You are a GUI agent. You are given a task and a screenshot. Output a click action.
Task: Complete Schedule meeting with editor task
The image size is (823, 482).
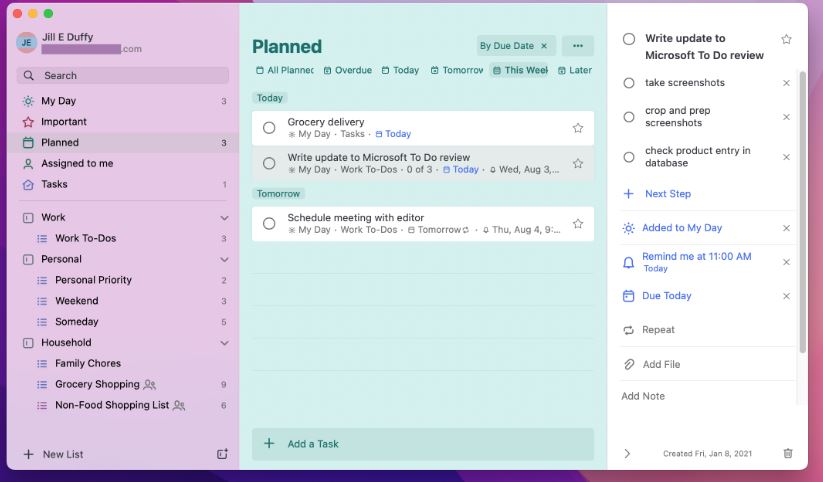click(269, 224)
